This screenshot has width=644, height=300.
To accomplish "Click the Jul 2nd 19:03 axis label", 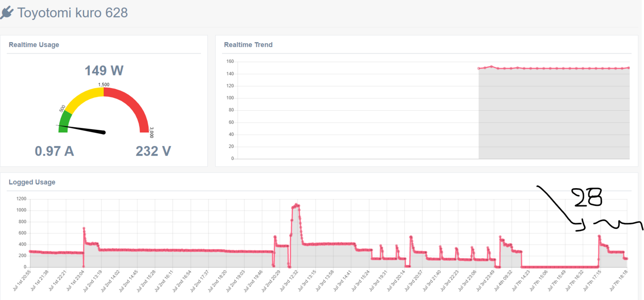I will 235,281.
